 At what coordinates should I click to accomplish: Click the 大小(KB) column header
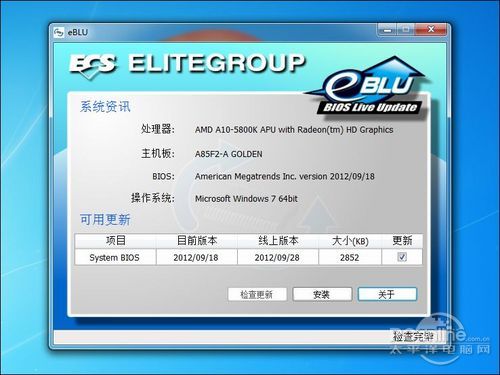[350, 241]
